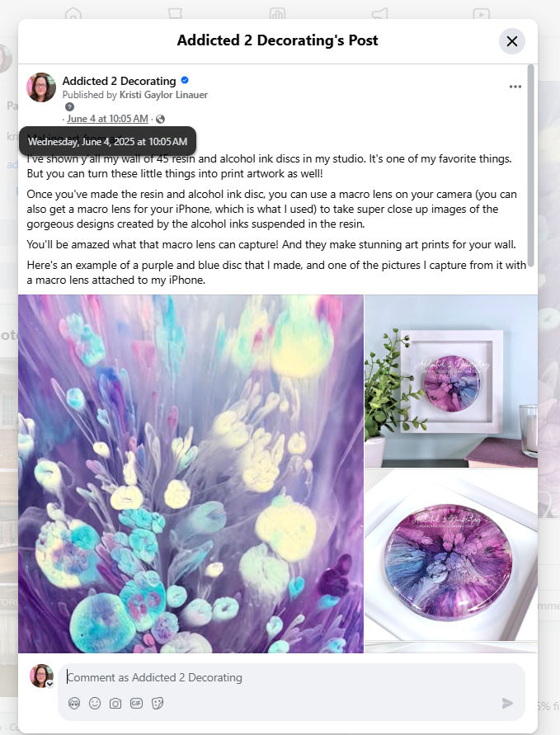Click the post dialog vertical scrollbar
This screenshot has width=560, height=735.
pos(530,166)
